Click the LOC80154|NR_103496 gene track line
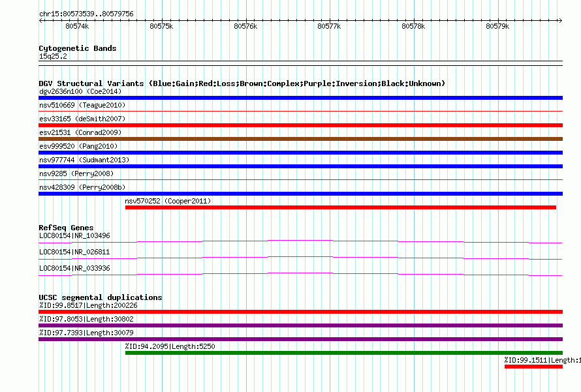 (300, 242)
